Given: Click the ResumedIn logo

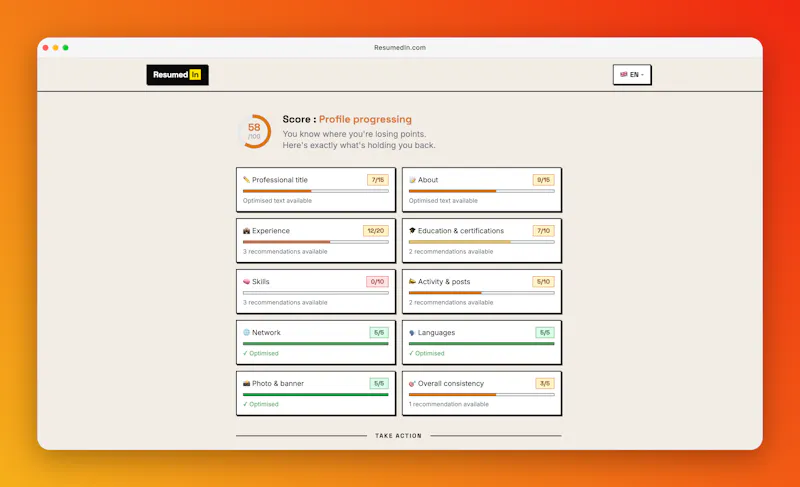Looking at the screenshot, I should coord(177,74).
